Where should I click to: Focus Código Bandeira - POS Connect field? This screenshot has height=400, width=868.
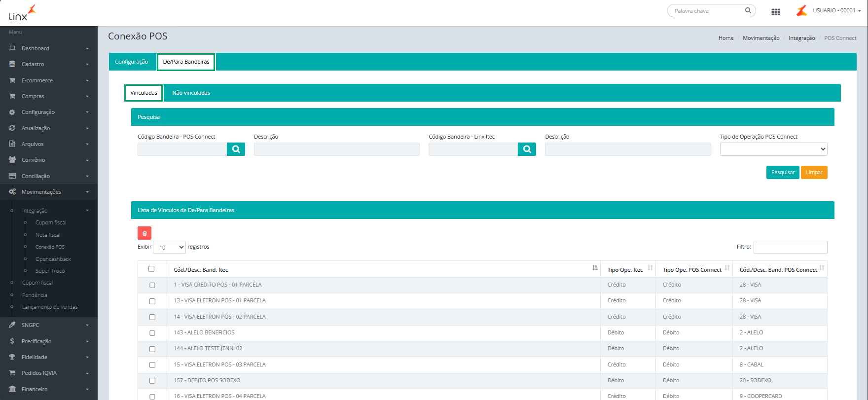click(x=182, y=149)
